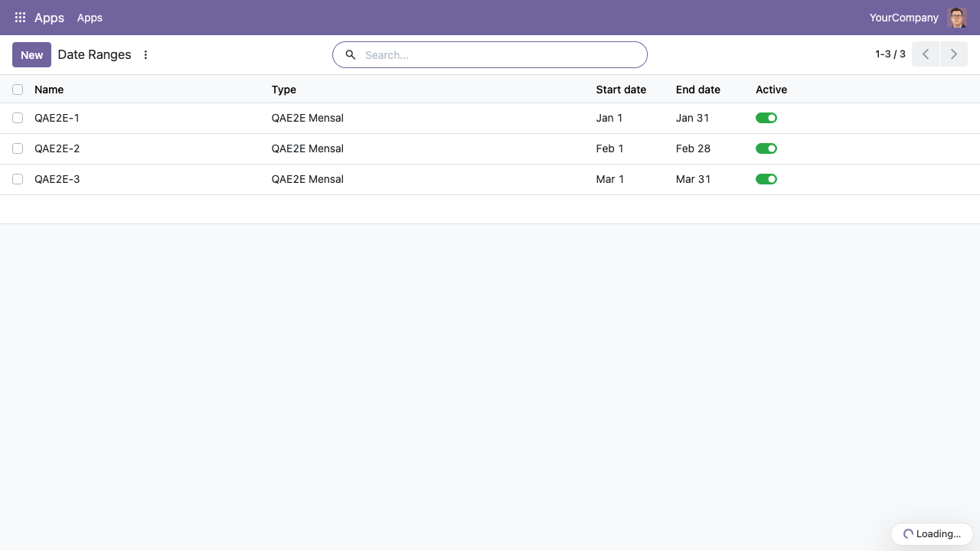This screenshot has height=551, width=980.
Task: Select all records checkbox in header
Action: (x=18, y=90)
